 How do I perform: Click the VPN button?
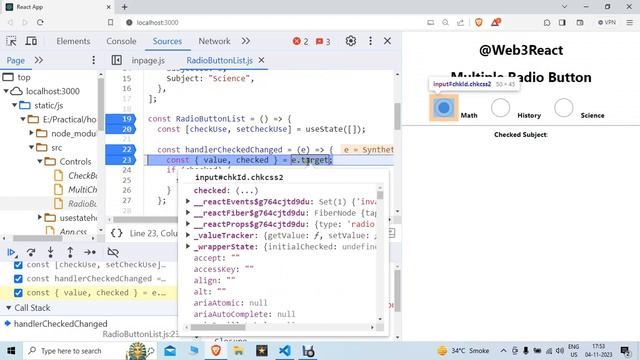click(607, 22)
